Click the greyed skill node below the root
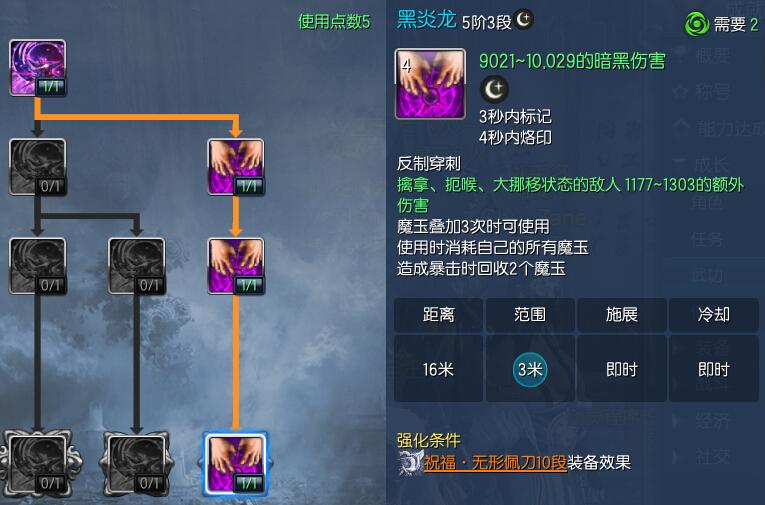 (x=38, y=167)
